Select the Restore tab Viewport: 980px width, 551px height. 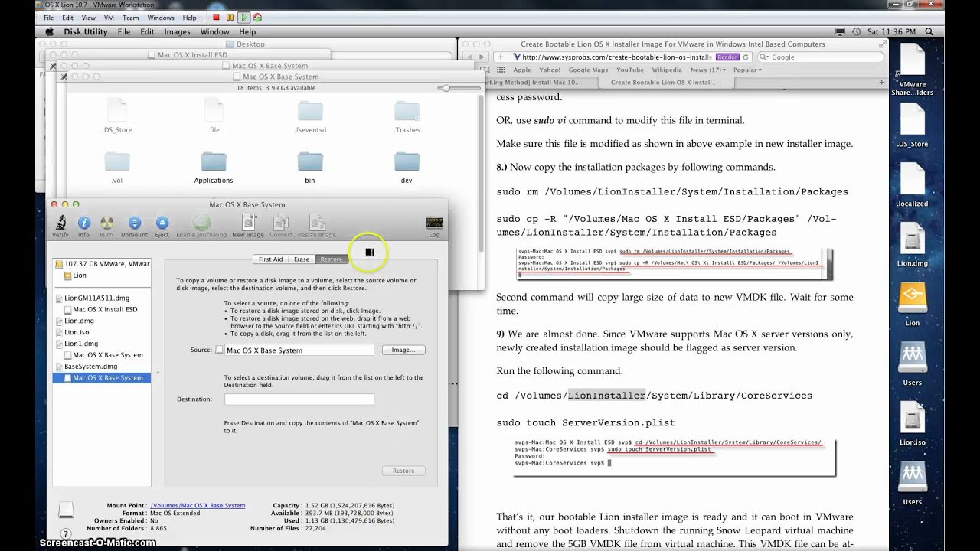(x=332, y=259)
